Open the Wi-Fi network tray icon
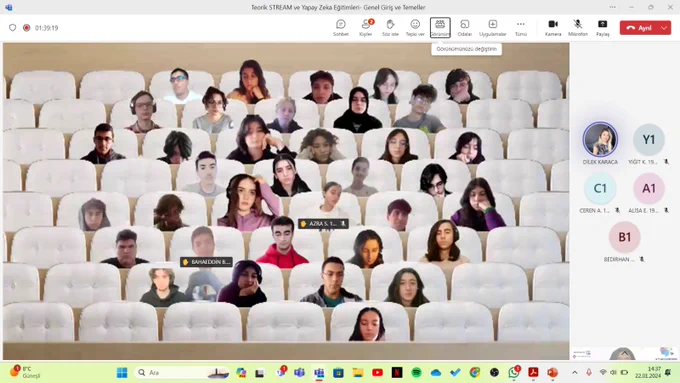 tap(603, 373)
